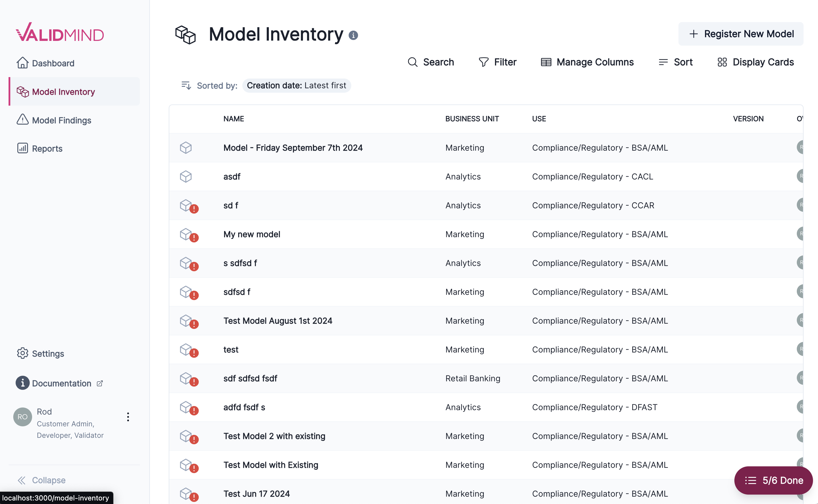This screenshot has height=504, width=818.
Task: Open the 'My new model' row
Action: [251, 234]
